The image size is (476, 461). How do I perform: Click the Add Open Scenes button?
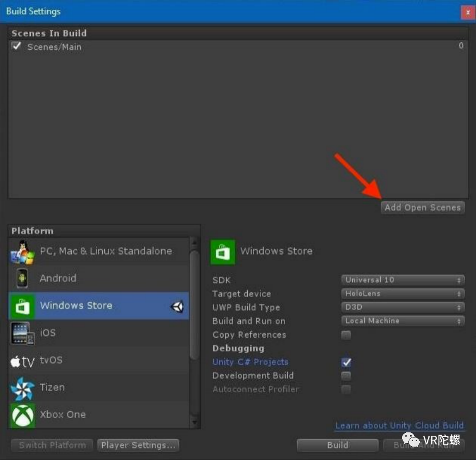click(423, 208)
